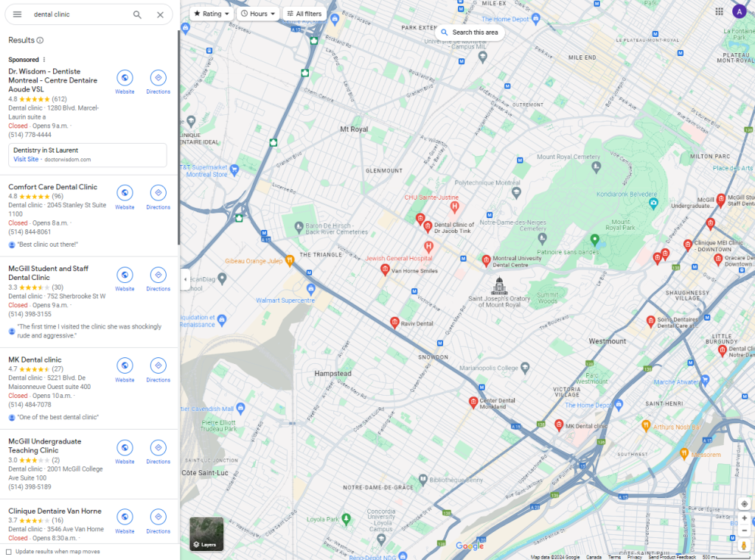
Task: Click Website icon for MK Dental clinic
Action: 125,365
